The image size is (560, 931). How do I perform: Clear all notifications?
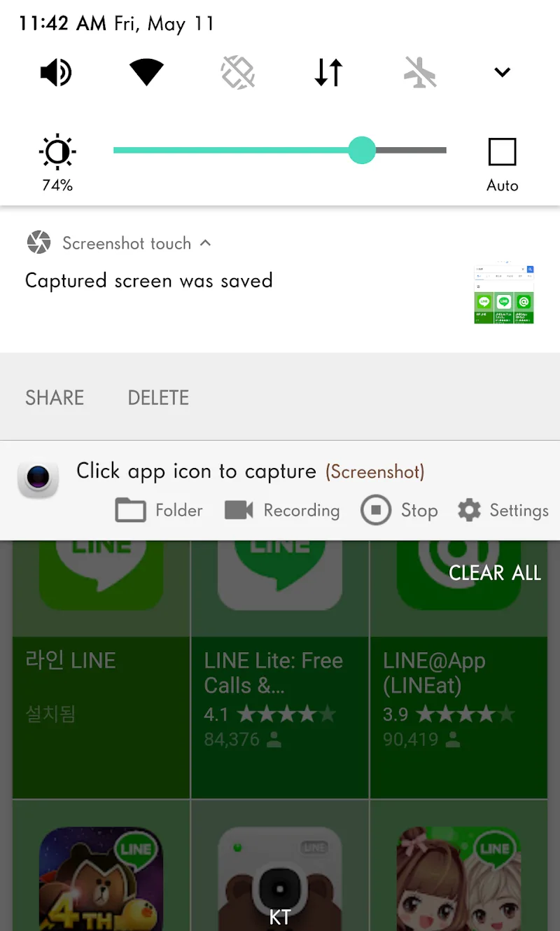pos(495,573)
